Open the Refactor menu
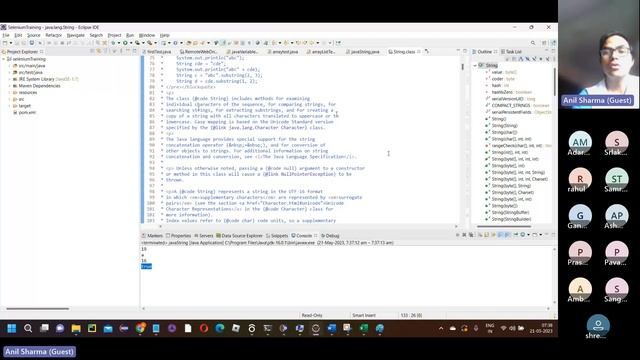Screen dimensions: 640x360 pos(53,36)
